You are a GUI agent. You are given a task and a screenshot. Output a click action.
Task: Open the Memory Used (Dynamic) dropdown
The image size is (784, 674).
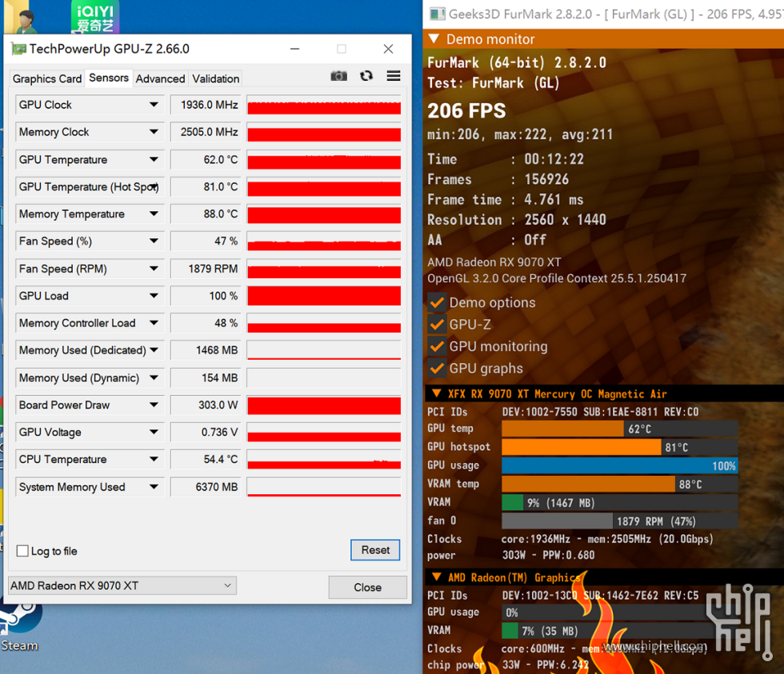(154, 377)
